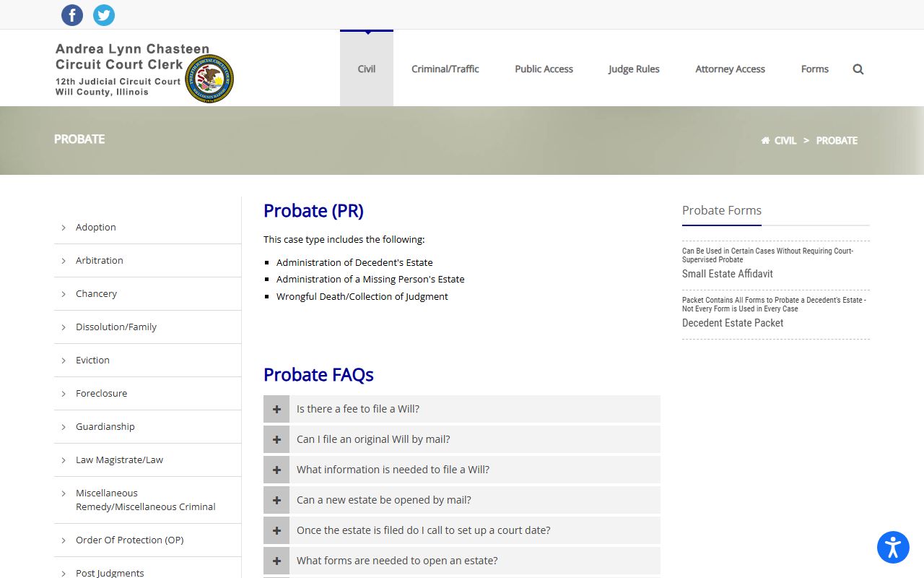Expand 'What information is needed to file a Will?' plus
This screenshot has height=578, width=924.
click(x=276, y=470)
